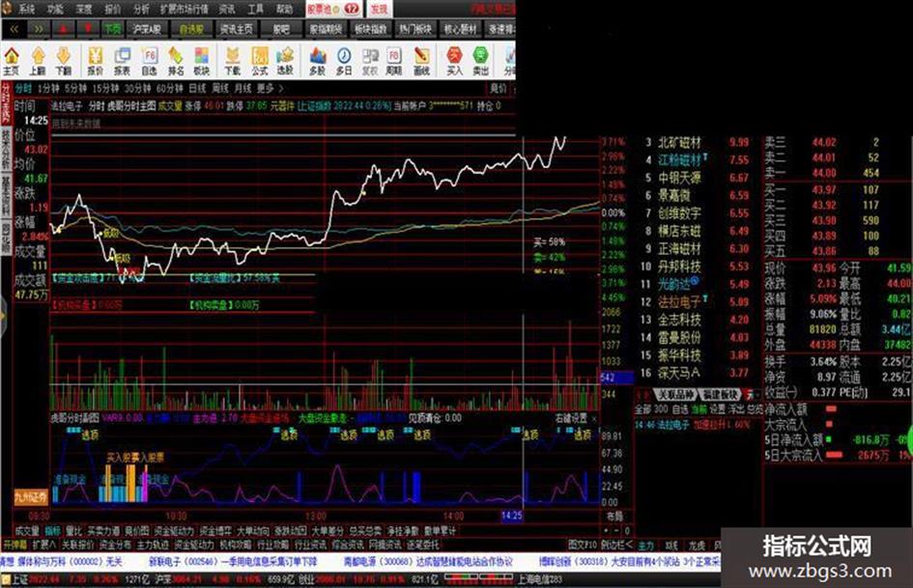This screenshot has height=588, width=913.
Task: Collapse the 侧边栏 sidebar toggle
Action: 616,546
